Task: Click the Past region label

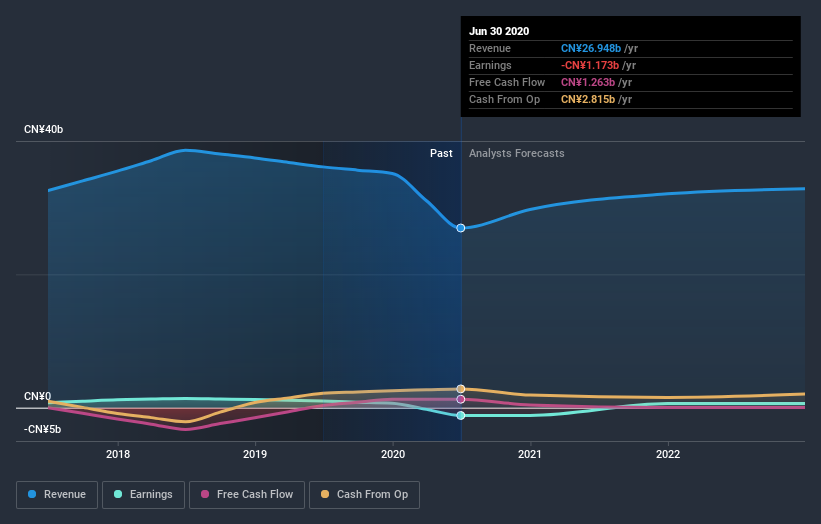Action: pyautogui.click(x=441, y=153)
